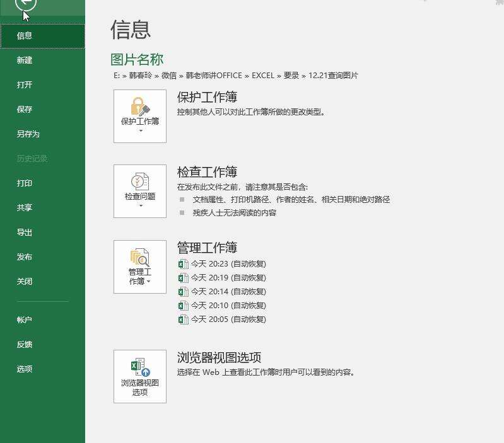Screen dimensions: 504x443
Task: Click Excel file icon beside 20:19 version
Action: (x=183, y=278)
